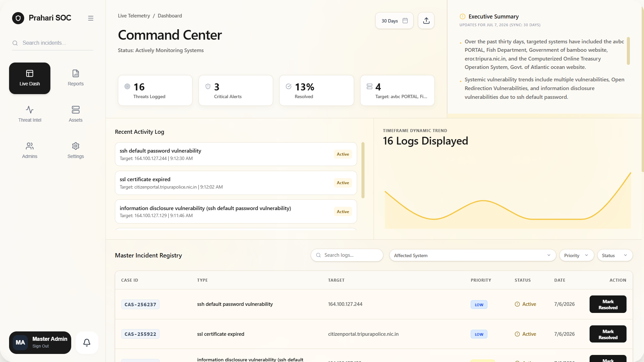Image resolution: width=644 pixels, height=362 pixels.
Task: Click LOW priority badge for CAS-256237
Action: pos(479,305)
